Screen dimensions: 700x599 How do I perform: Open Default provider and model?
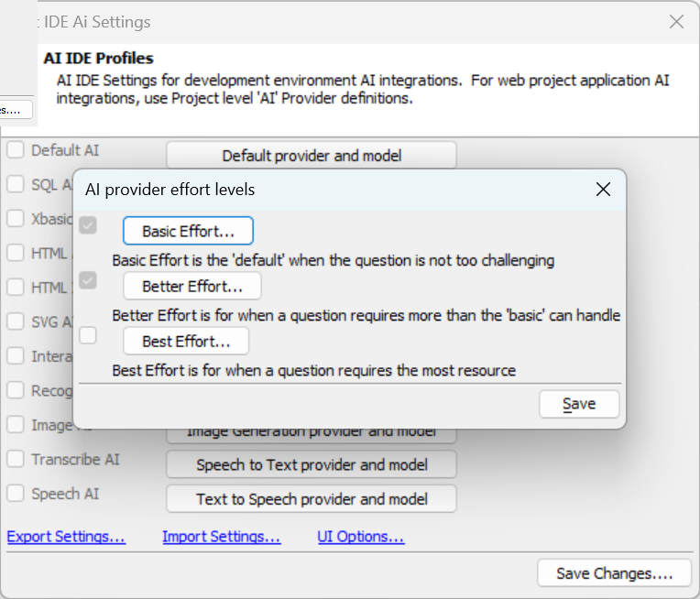point(312,156)
